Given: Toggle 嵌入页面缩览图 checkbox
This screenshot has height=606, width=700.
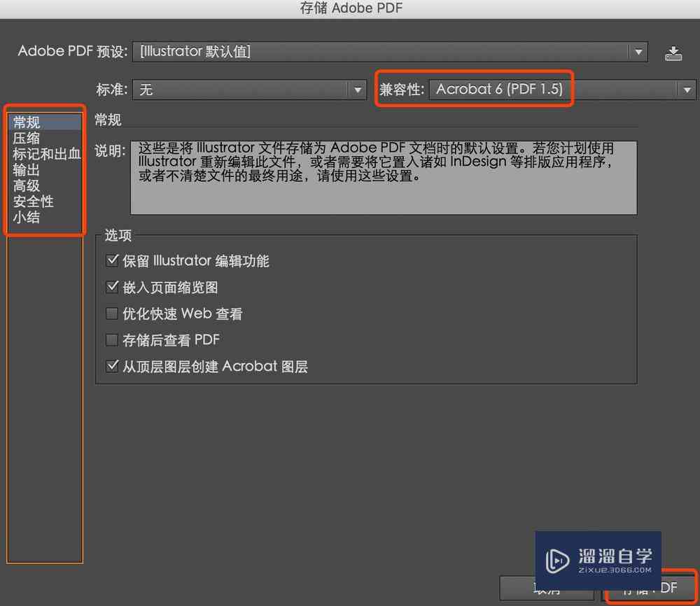Looking at the screenshot, I should coord(112,287).
